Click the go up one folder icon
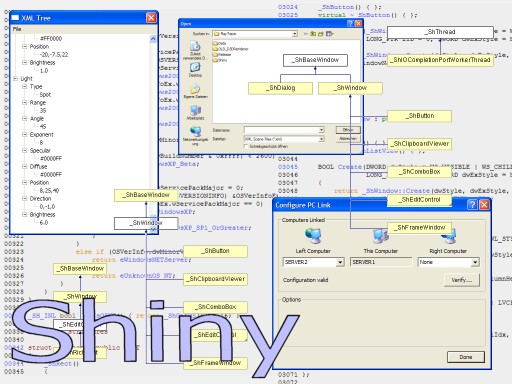Screen dimensions: 512x384 313,34
